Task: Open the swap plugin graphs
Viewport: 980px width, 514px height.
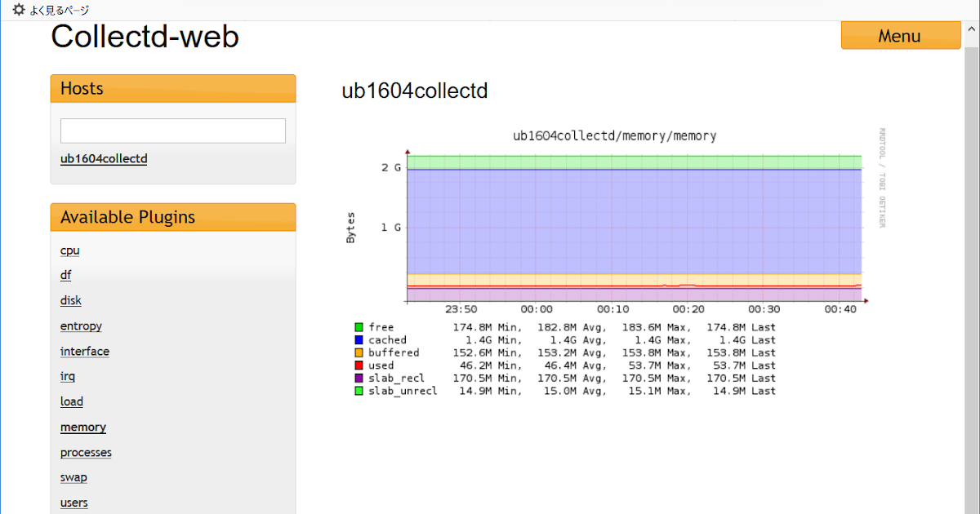Action: pos(73,477)
